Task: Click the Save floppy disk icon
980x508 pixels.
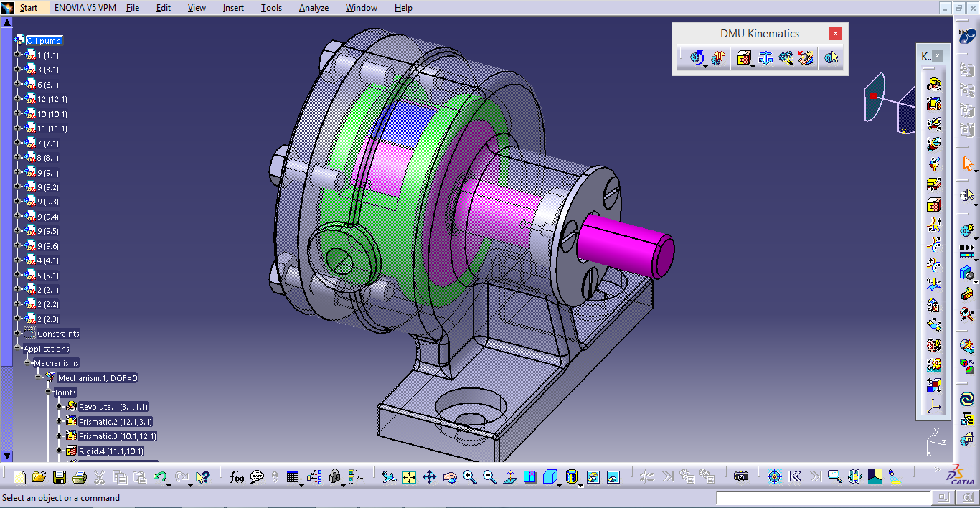Action: pos(60,477)
